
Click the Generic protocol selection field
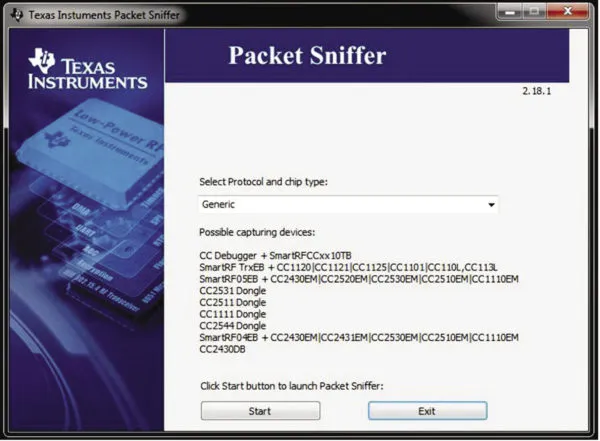coord(348,204)
